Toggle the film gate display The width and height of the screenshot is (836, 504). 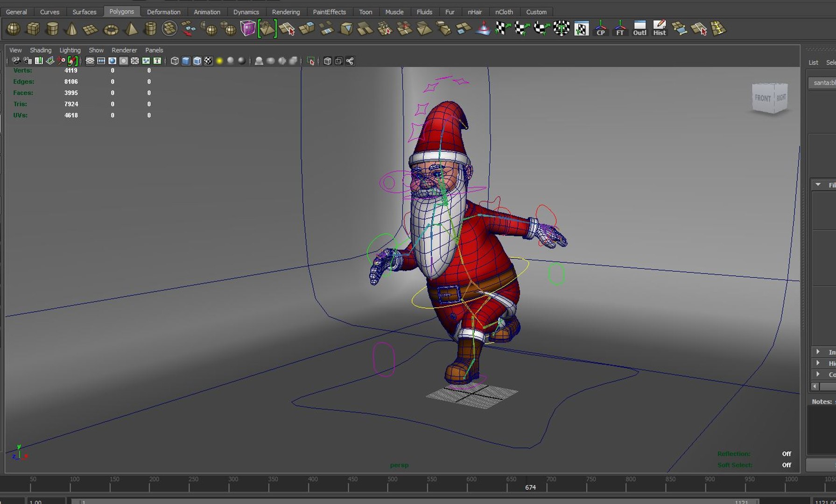click(101, 61)
